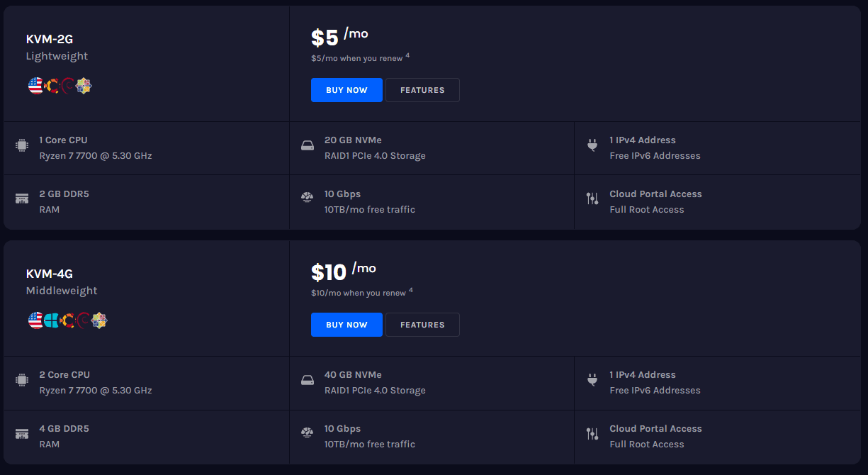Buy the KVM-4G plan with BUY NOW

pyautogui.click(x=346, y=325)
